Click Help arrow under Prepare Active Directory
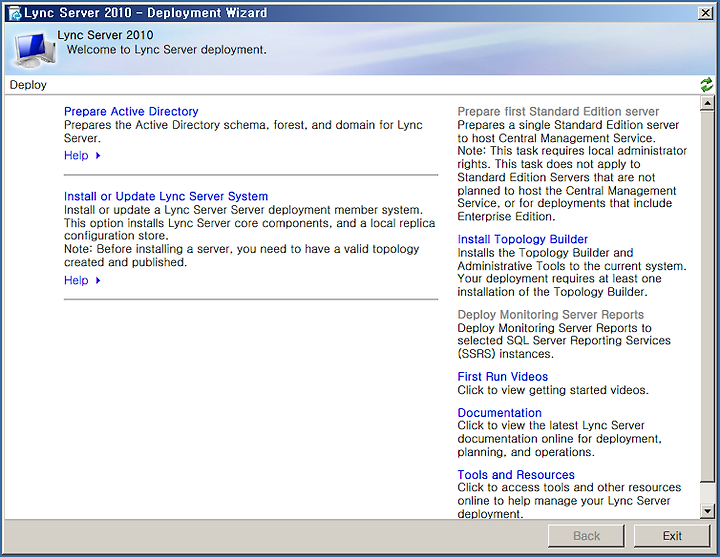 (x=98, y=156)
